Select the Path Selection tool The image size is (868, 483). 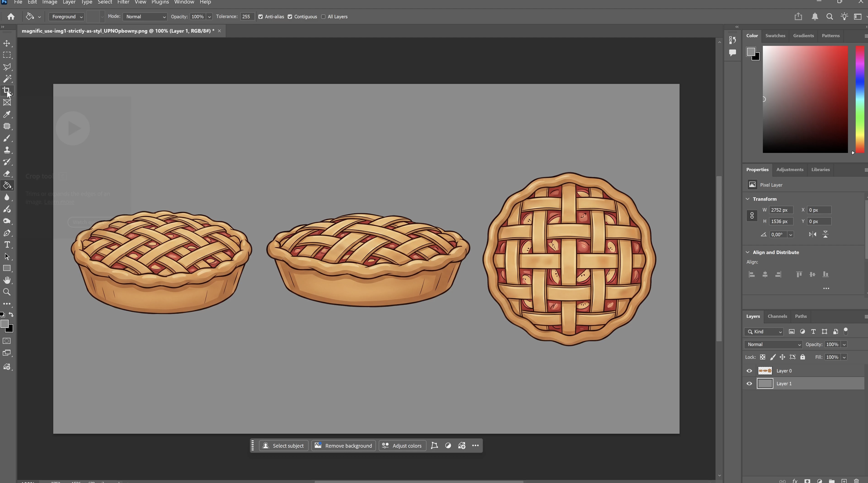(7, 257)
